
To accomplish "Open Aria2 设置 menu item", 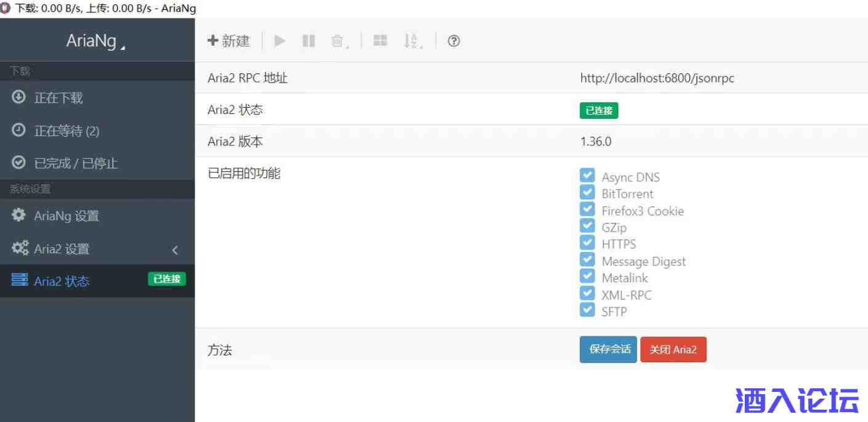I will coord(97,249).
